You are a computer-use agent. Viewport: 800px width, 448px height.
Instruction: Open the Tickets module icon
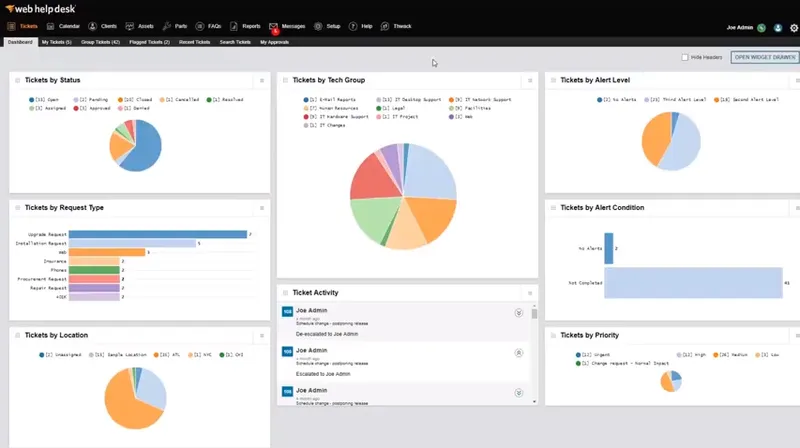coord(11,26)
